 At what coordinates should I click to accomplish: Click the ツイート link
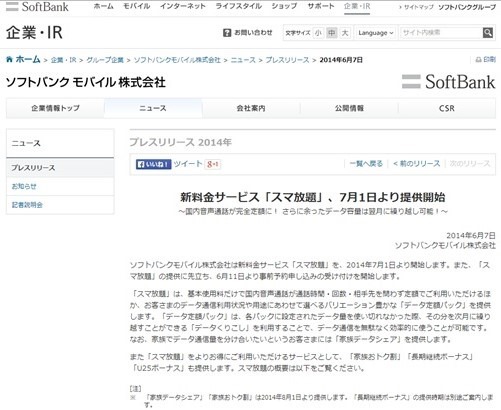coord(188,164)
